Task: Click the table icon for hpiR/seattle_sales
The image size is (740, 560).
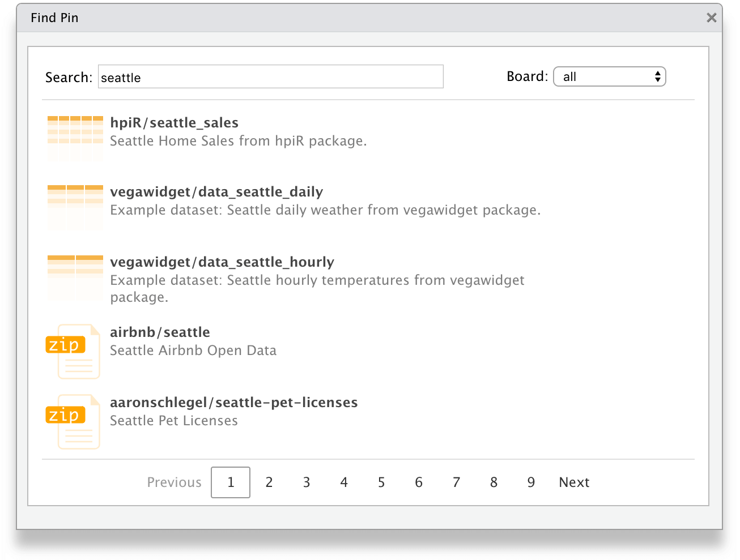Action: [75, 137]
